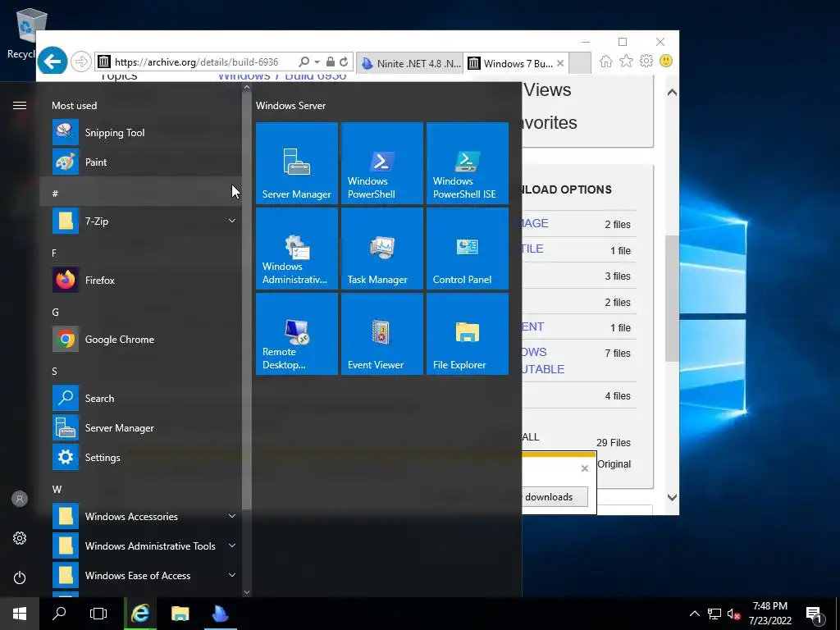Screen dimensions: 840x630
Task: Launch Paint from the Most used list
Action: click(x=141, y=162)
